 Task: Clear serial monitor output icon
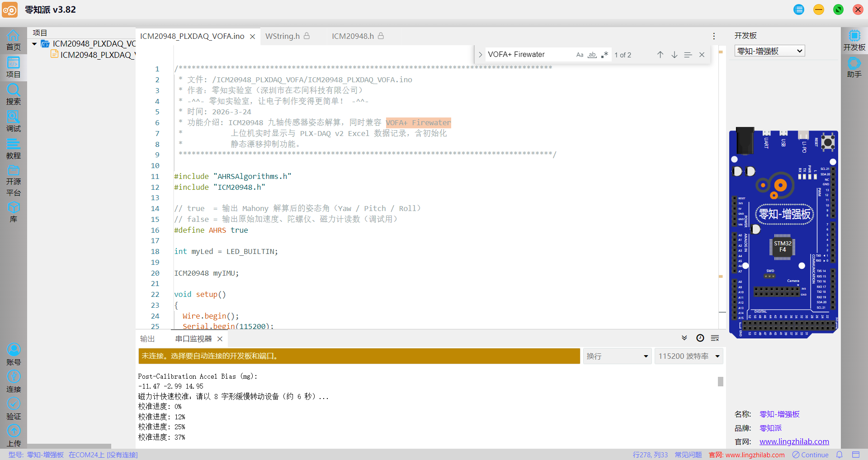pyautogui.click(x=715, y=338)
